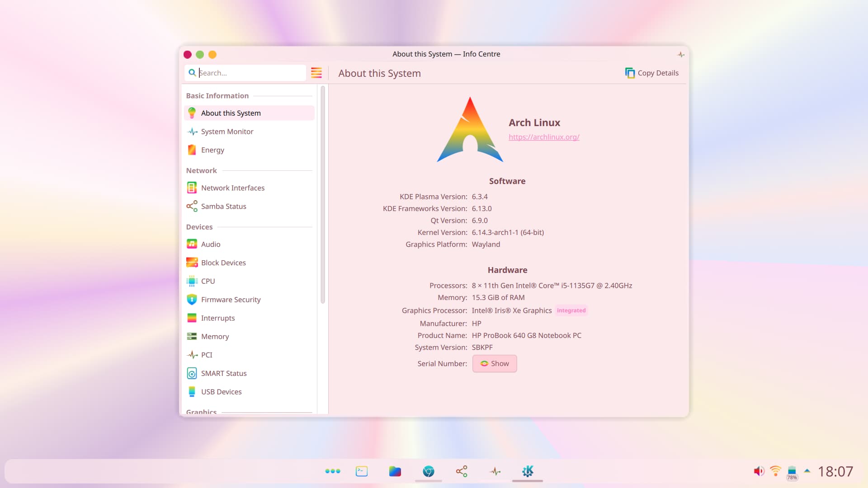Viewport: 868px width, 488px height.
Task: Open the PCI page
Action: (x=249, y=355)
